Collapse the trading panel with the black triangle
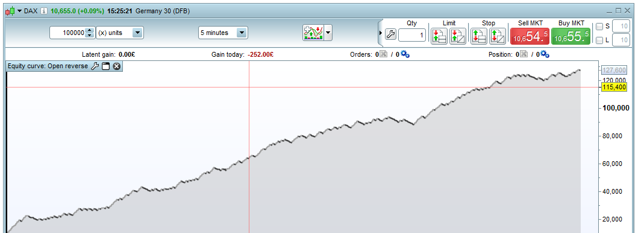 380,33
